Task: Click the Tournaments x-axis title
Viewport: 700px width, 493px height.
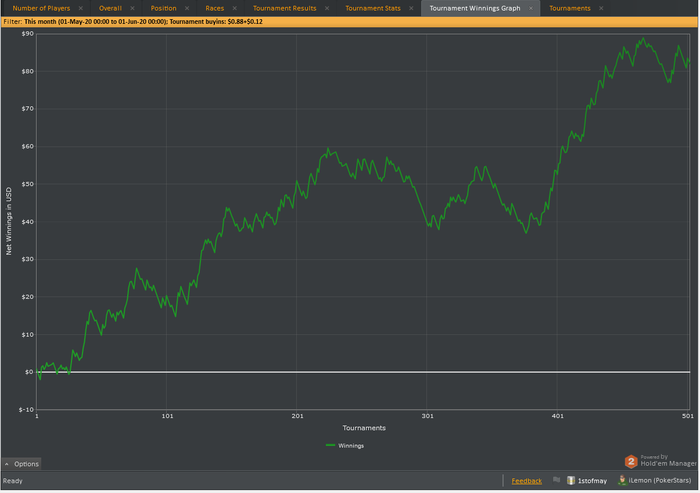Action: 364,428
